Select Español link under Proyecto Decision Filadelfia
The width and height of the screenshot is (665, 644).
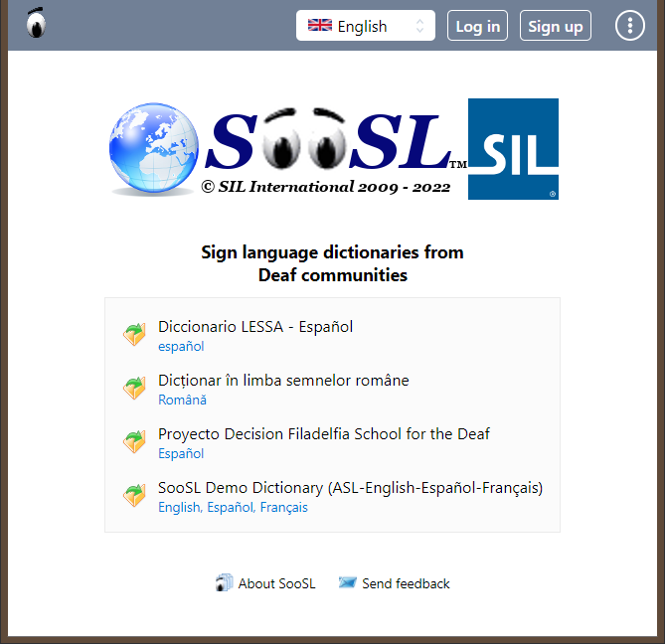click(181, 453)
